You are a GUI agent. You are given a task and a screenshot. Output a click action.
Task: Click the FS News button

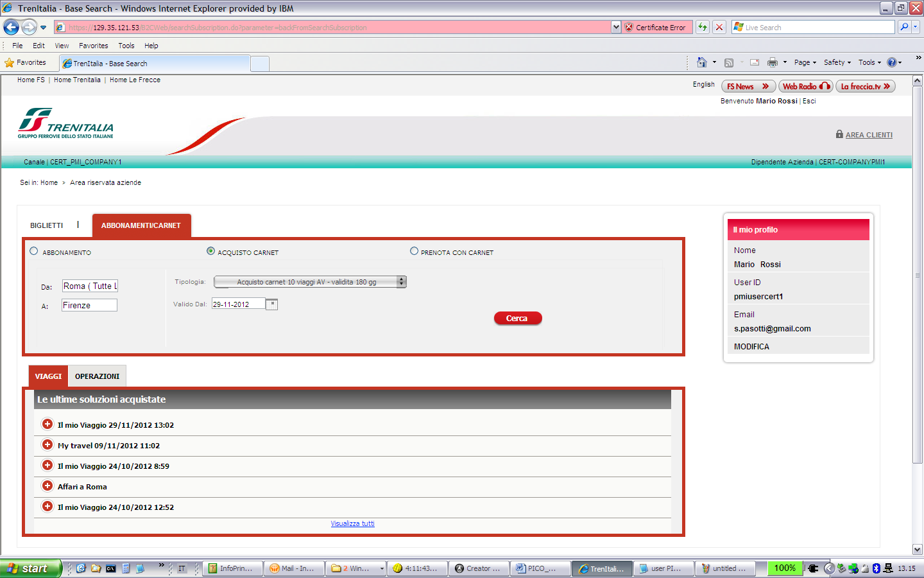click(x=748, y=86)
